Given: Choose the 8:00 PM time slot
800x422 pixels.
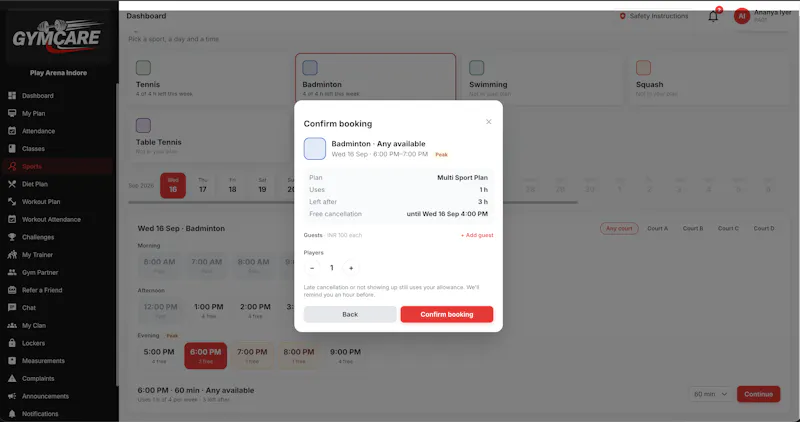Looking at the screenshot, I should tap(299, 356).
